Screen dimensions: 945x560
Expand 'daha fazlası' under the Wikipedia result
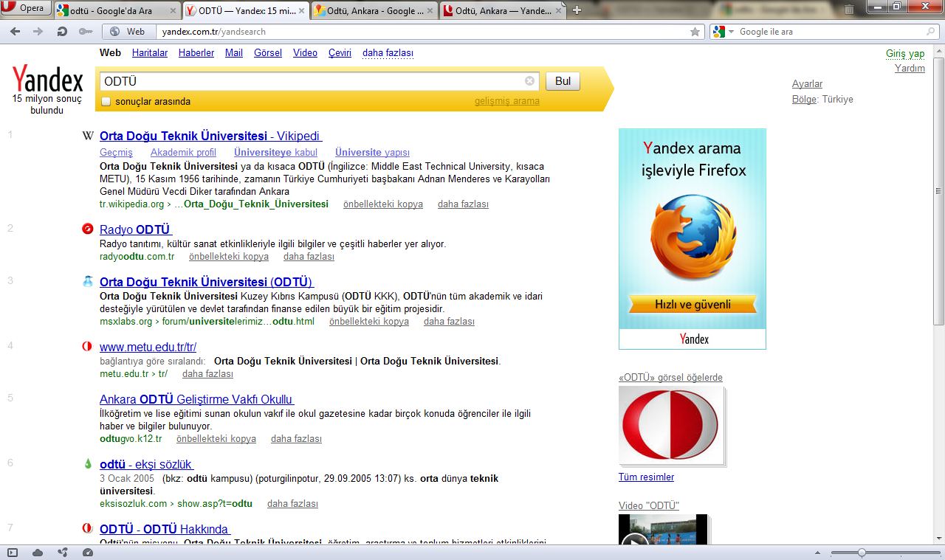[x=463, y=204]
